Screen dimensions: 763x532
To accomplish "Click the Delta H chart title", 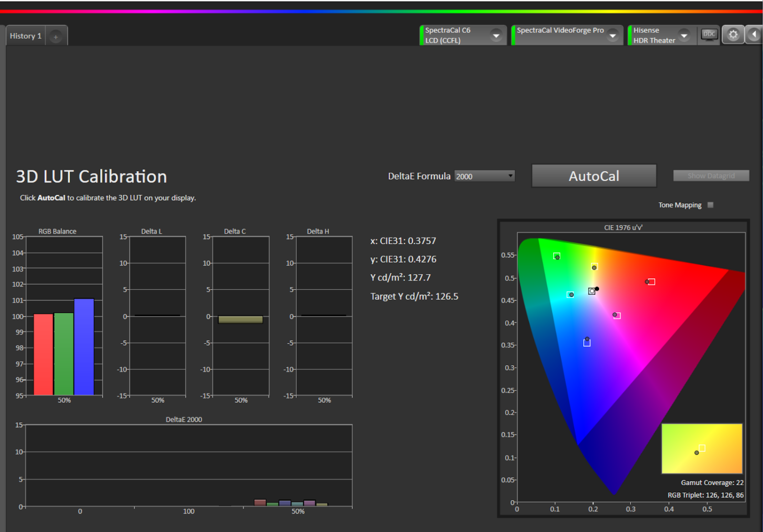I will (318, 231).
